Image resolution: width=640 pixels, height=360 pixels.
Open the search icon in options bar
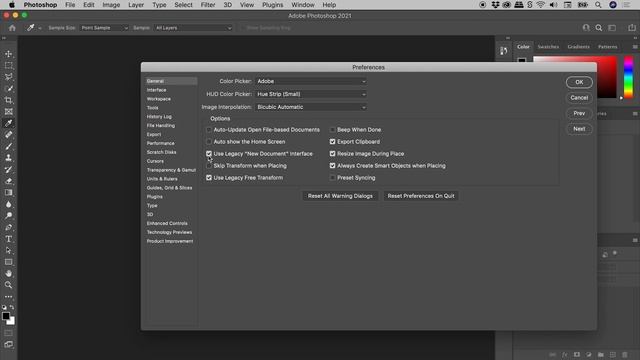pos(599,28)
